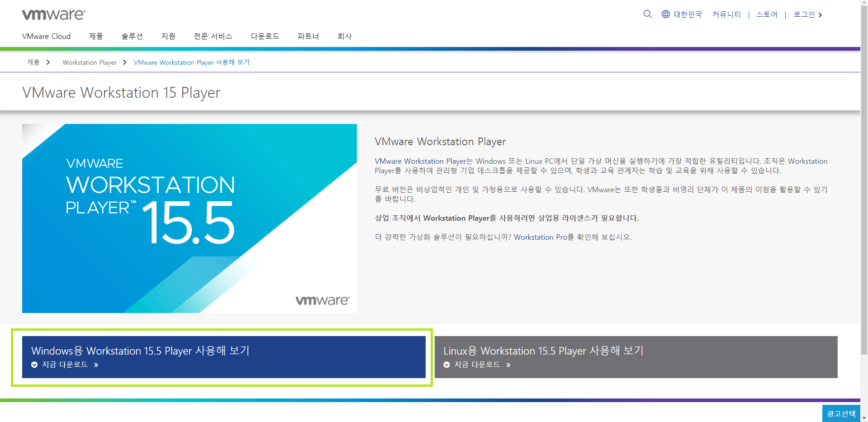Click the VMware logo in the header
This screenshot has height=422, width=868.
pyautogui.click(x=53, y=14)
